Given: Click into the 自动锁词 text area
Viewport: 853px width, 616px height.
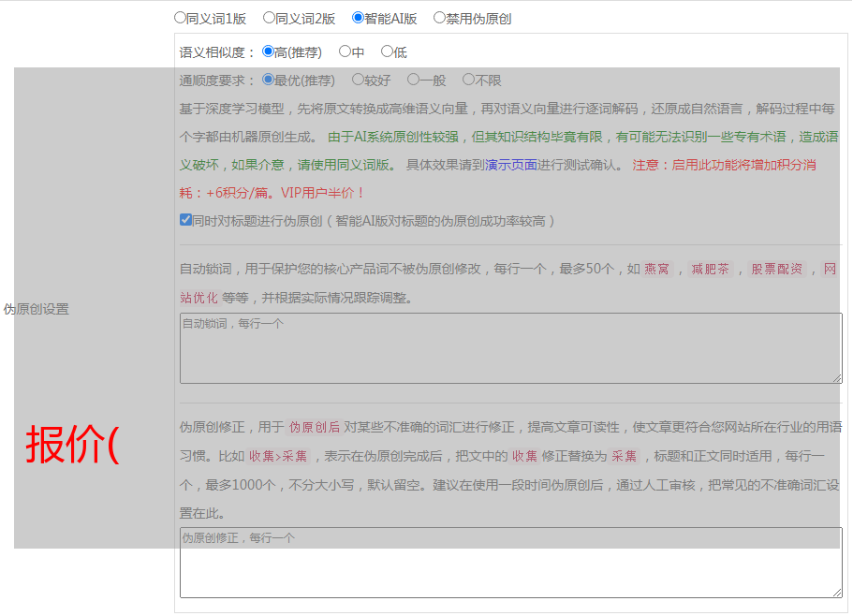Looking at the screenshot, I should pyautogui.click(x=510, y=348).
